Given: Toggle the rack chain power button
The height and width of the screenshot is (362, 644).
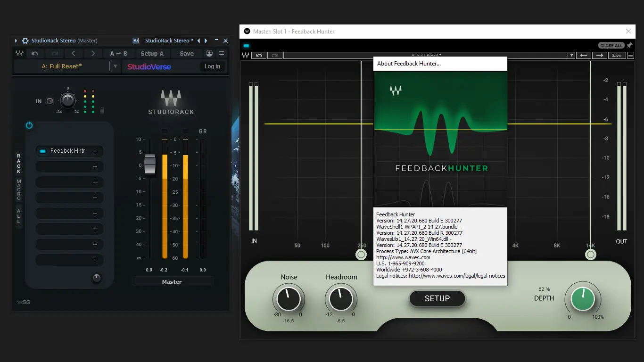Looking at the screenshot, I should tap(29, 125).
